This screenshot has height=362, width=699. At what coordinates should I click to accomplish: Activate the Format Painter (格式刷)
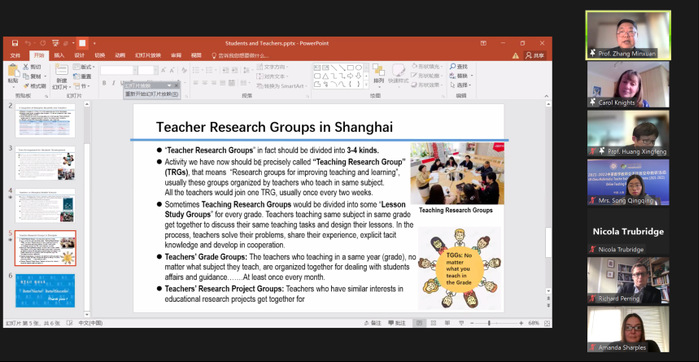35,86
